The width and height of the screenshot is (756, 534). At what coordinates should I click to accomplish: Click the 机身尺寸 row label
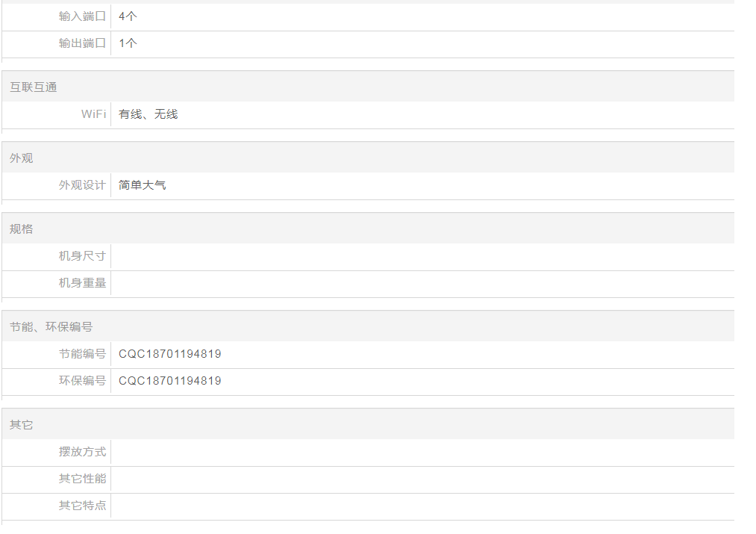[x=82, y=256]
